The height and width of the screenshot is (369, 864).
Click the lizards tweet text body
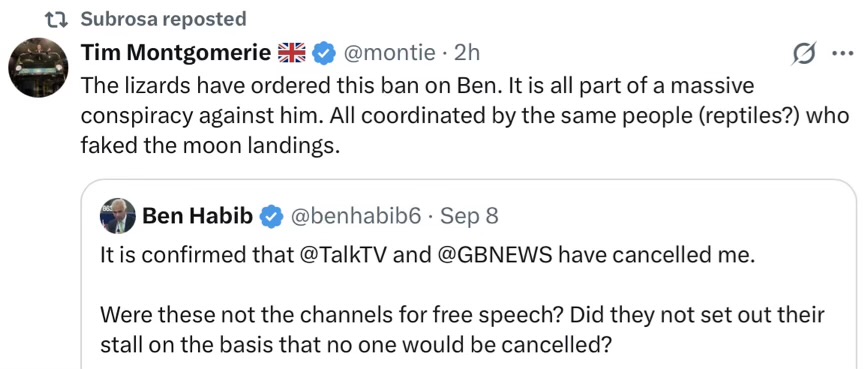(465, 117)
